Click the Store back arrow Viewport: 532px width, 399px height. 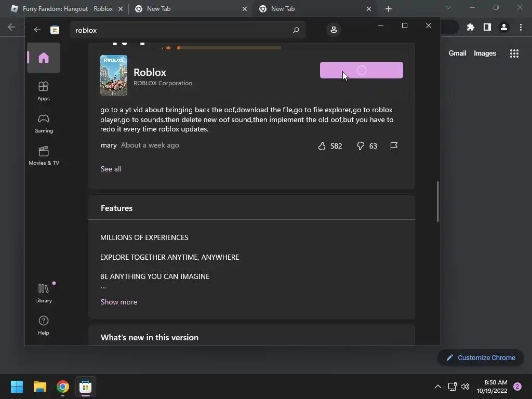(37, 30)
